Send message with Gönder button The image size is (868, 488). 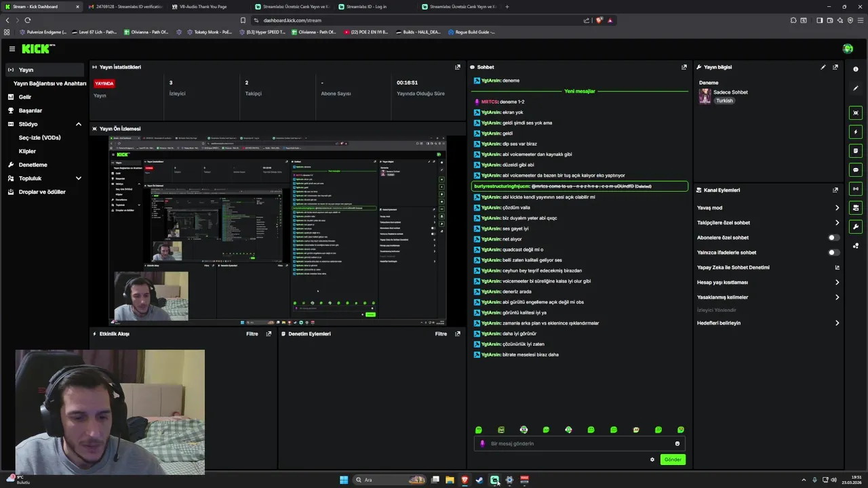(x=673, y=460)
